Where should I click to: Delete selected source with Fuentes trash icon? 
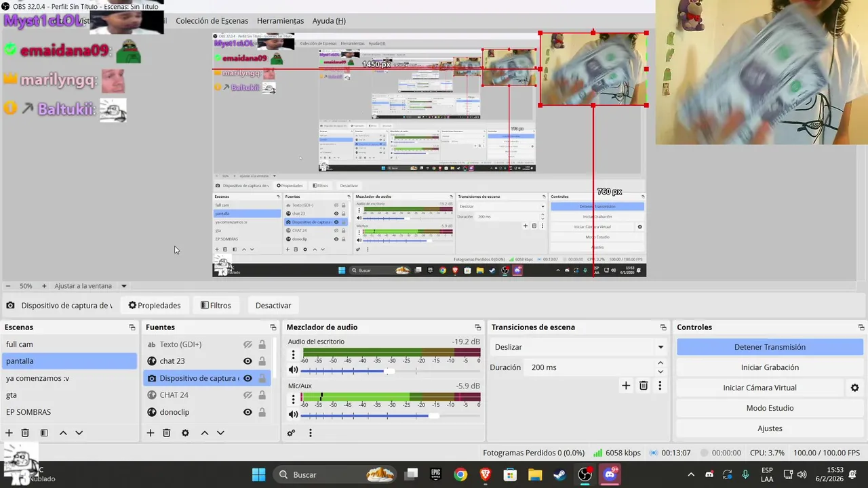[166, 433]
